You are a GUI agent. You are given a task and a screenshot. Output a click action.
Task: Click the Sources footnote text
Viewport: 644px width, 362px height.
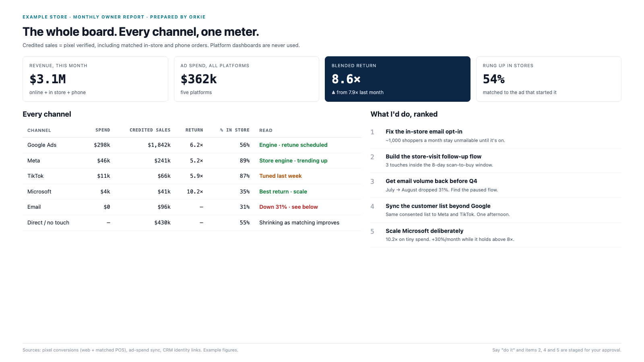[130, 350]
